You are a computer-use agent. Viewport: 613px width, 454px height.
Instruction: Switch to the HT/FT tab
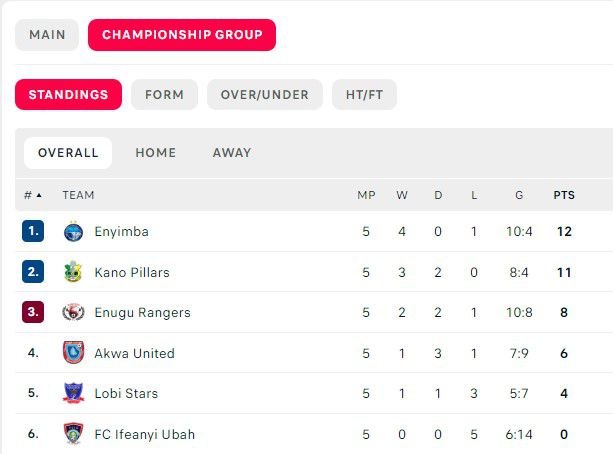[x=364, y=95]
